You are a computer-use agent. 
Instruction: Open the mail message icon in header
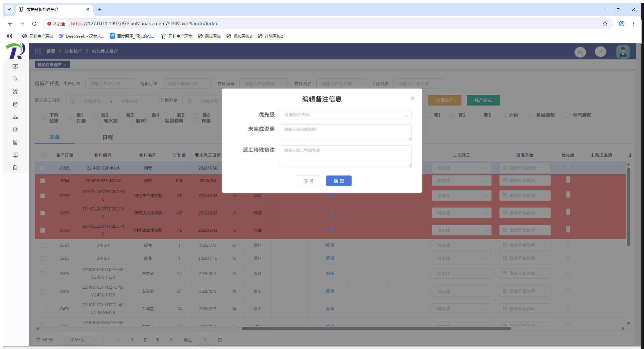point(580,52)
